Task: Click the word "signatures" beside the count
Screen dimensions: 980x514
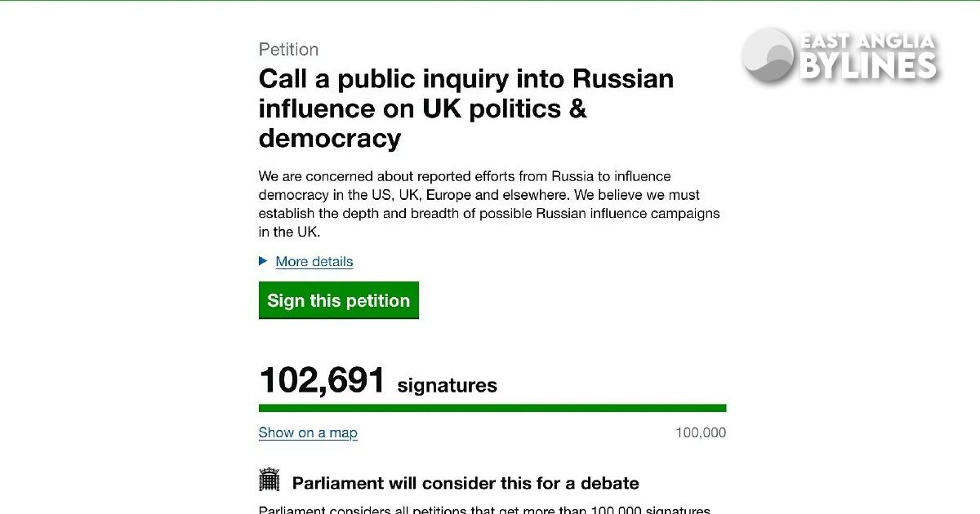Action: point(447,385)
